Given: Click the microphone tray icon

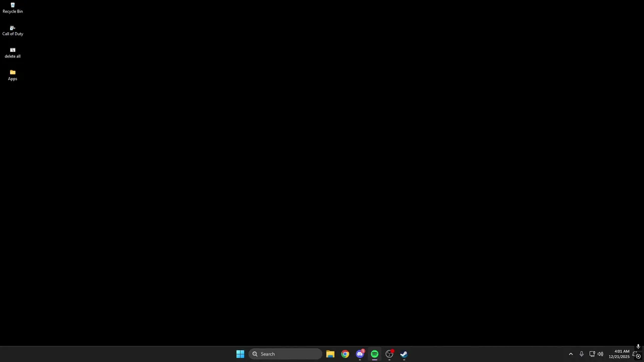Looking at the screenshot, I should click(x=582, y=354).
